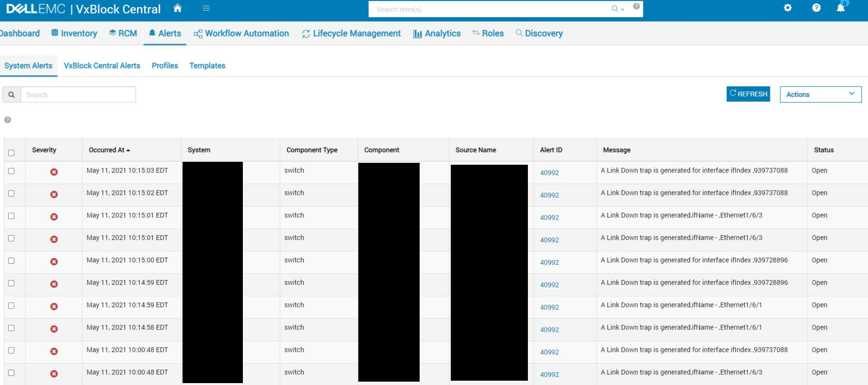
Task: Open the notifications bell icon
Action: [841, 8]
